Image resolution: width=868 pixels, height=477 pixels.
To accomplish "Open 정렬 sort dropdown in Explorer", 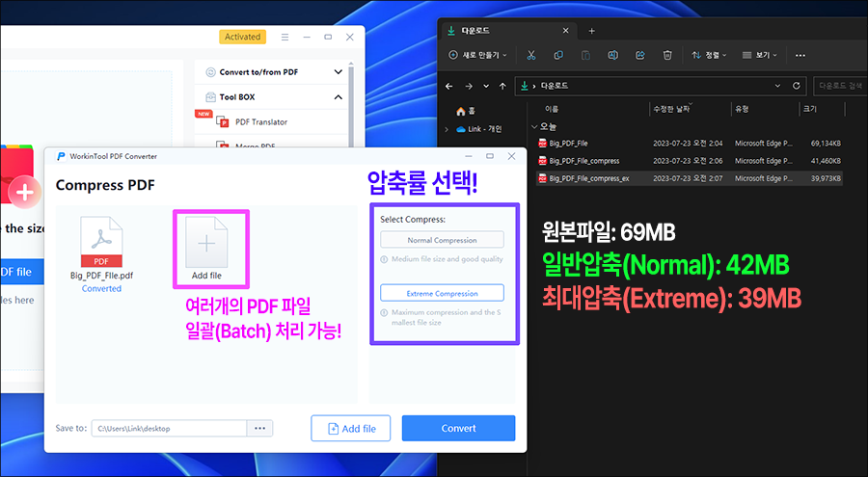I will tap(709, 55).
